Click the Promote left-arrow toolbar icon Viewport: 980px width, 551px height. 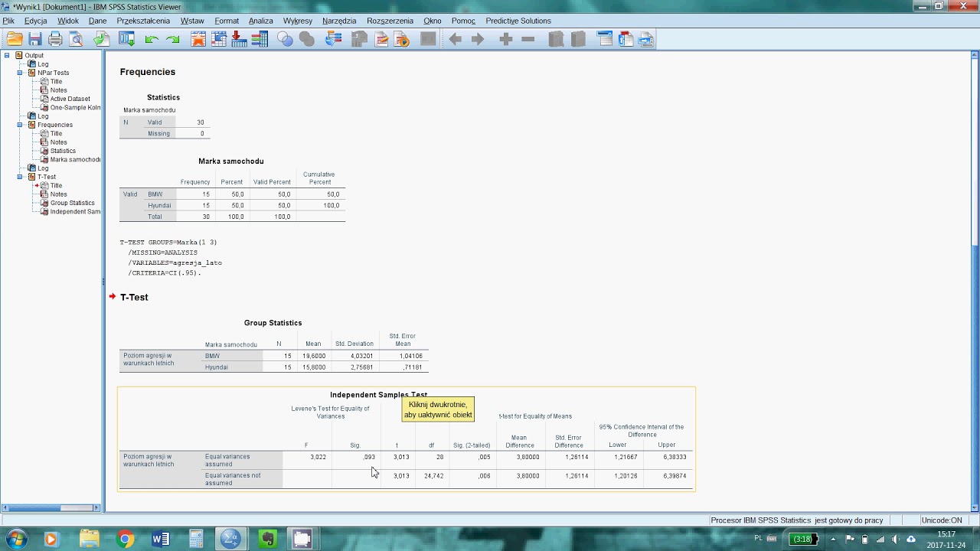(x=456, y=39)
